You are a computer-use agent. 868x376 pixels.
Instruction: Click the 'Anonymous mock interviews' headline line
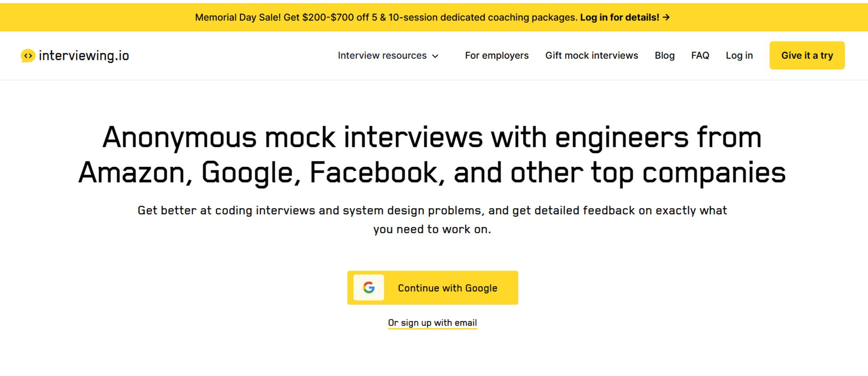click(432, 137)
